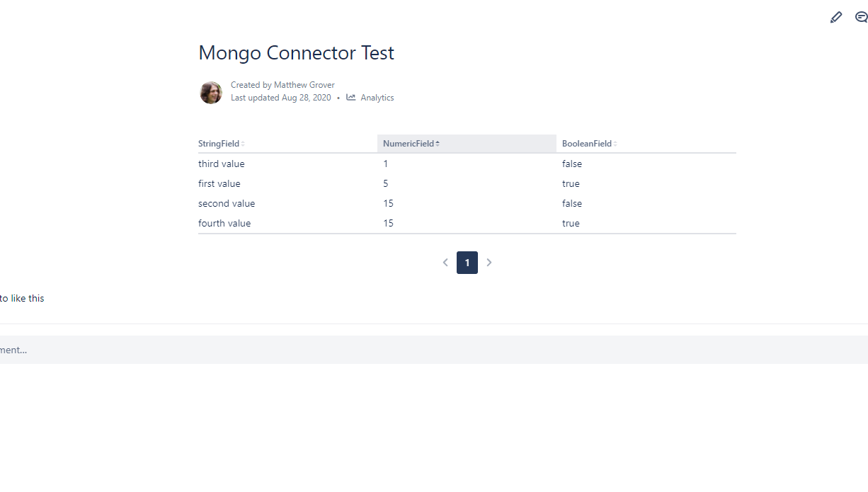
Task: Go to previous page chevron
Action: (445, 263)
